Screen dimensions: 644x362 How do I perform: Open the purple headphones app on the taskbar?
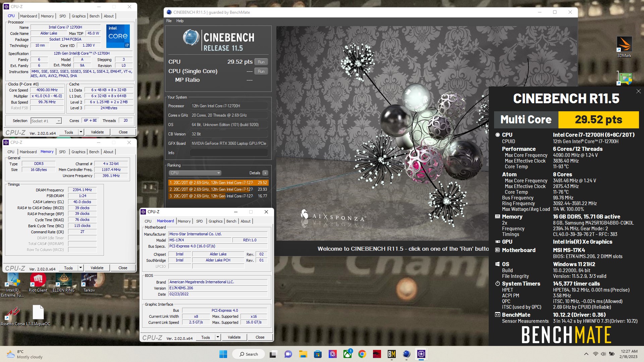[332, 354]
